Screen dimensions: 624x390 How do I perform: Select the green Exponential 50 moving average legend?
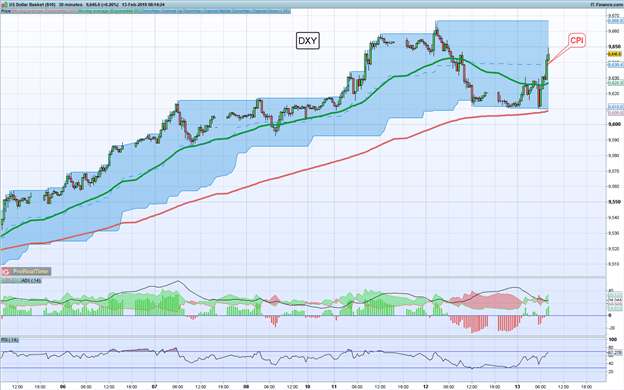point(109,11)
